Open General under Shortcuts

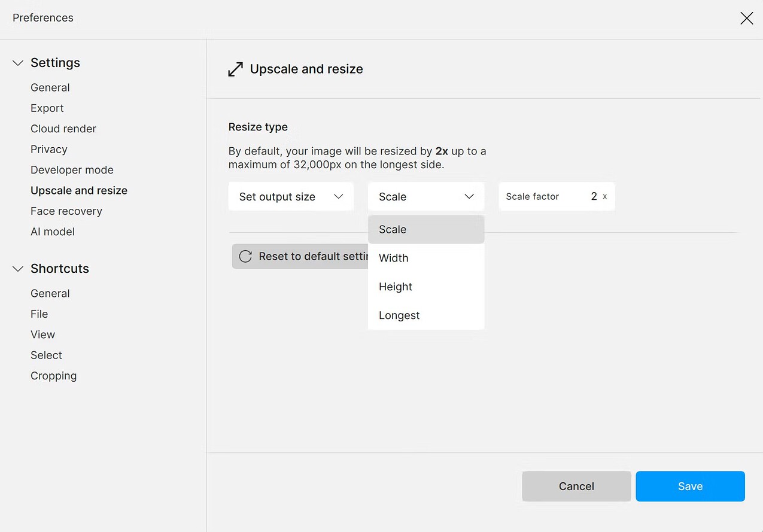click(x=50, y=293)
